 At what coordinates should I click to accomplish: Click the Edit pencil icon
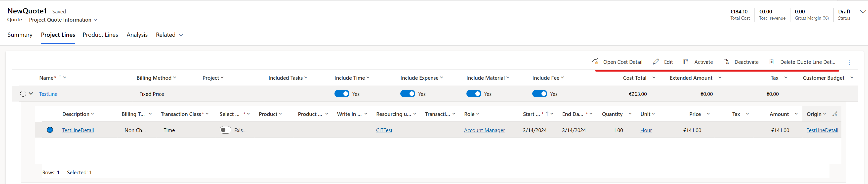click(x=656, y=62)
